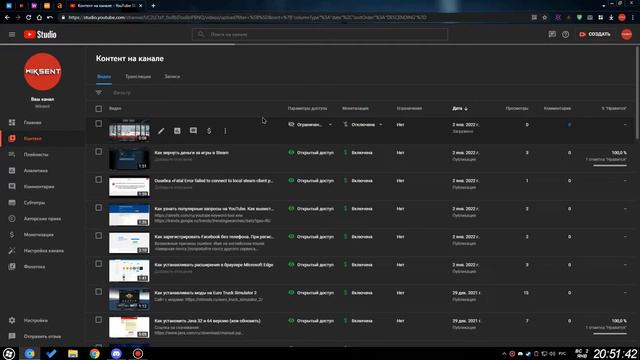
Task: Tick checkbox for Java 32 и 64 video
Action: click(99, 320)
